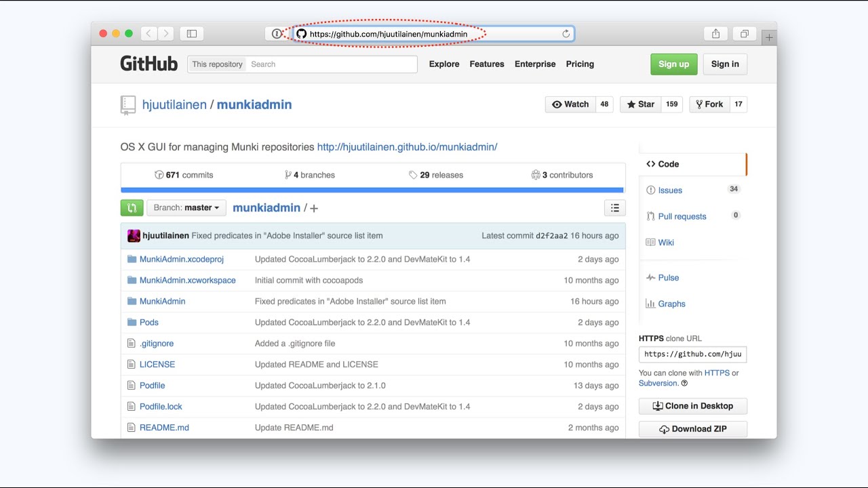This screenshot has width=868, height=488.
Task: Click the Graphs bar chart icon
Action: tap(651, 304)
